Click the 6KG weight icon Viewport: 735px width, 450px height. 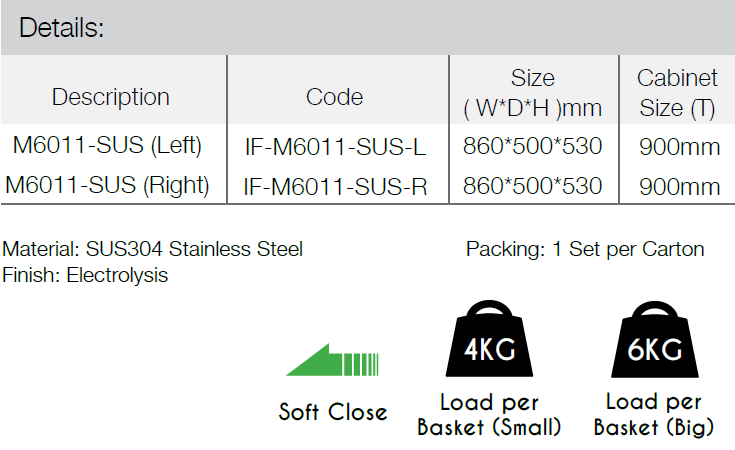tap(654, 339)
